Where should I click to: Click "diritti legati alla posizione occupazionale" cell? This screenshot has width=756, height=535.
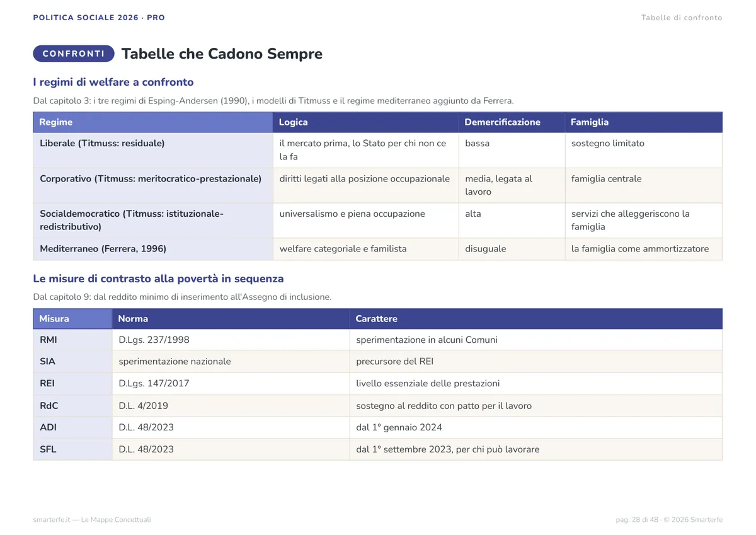pos(365,185)
